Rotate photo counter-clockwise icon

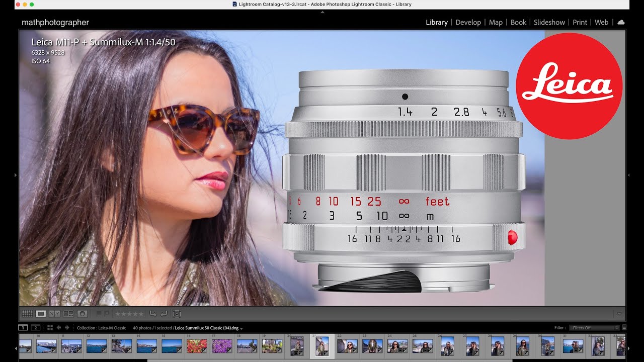[x=153, y=314]
